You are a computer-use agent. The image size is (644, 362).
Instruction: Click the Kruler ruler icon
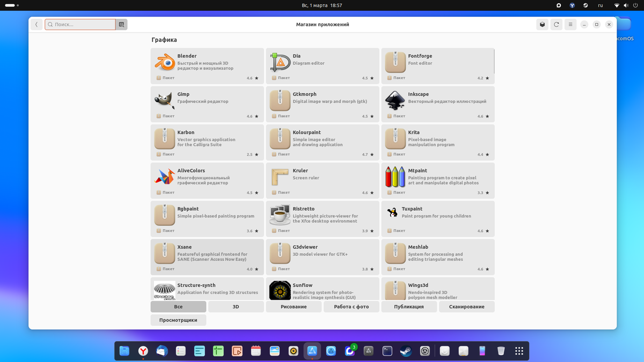tap(280, 177)
